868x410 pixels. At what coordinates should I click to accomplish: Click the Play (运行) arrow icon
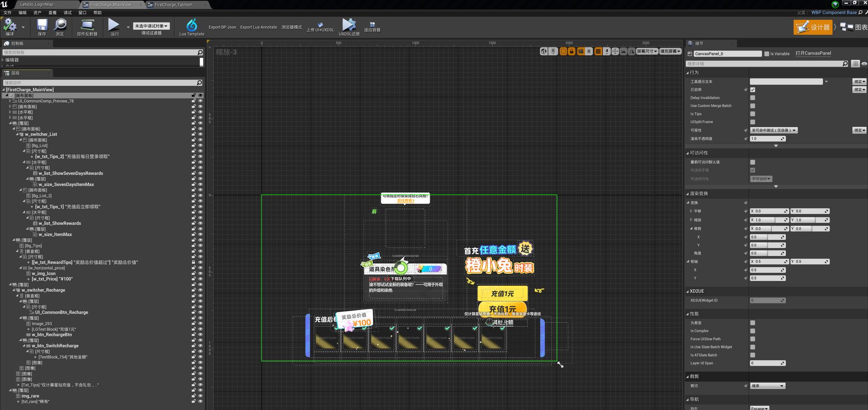click(x=114, y=25)
